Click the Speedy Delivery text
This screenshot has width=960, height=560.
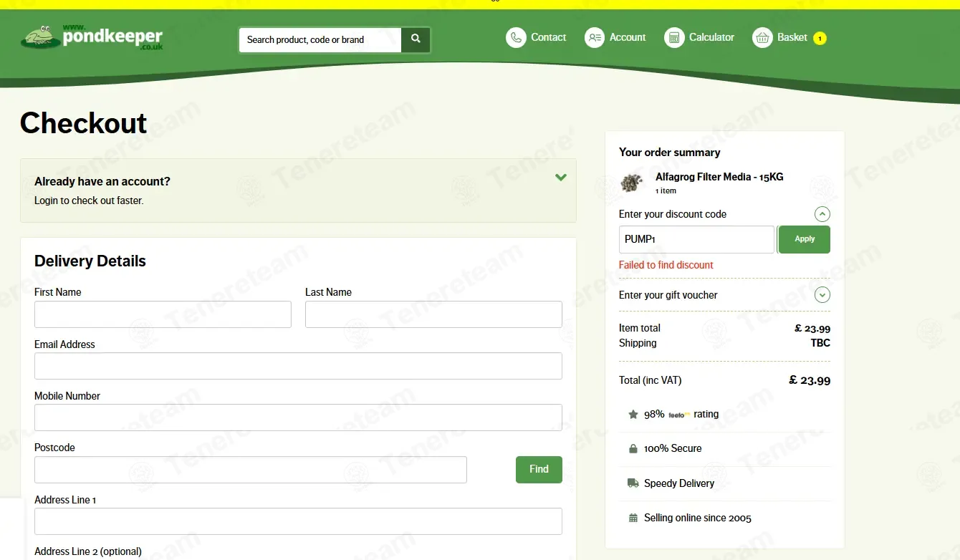(679, 483)
